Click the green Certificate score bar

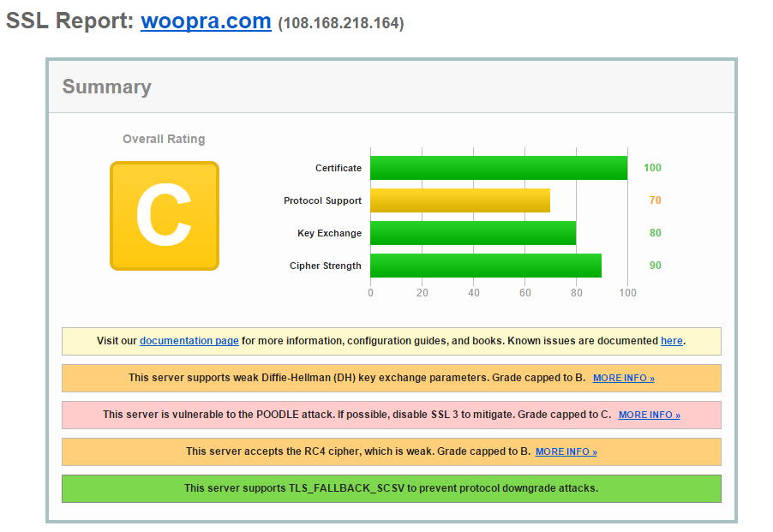point(498,168)
